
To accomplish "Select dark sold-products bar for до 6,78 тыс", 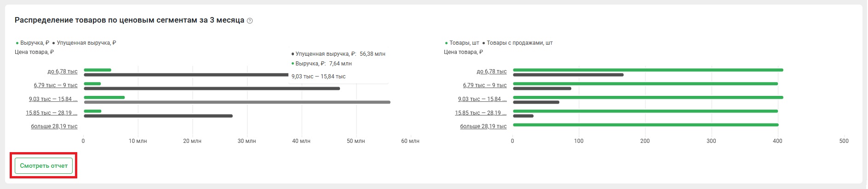I will 568,75.
